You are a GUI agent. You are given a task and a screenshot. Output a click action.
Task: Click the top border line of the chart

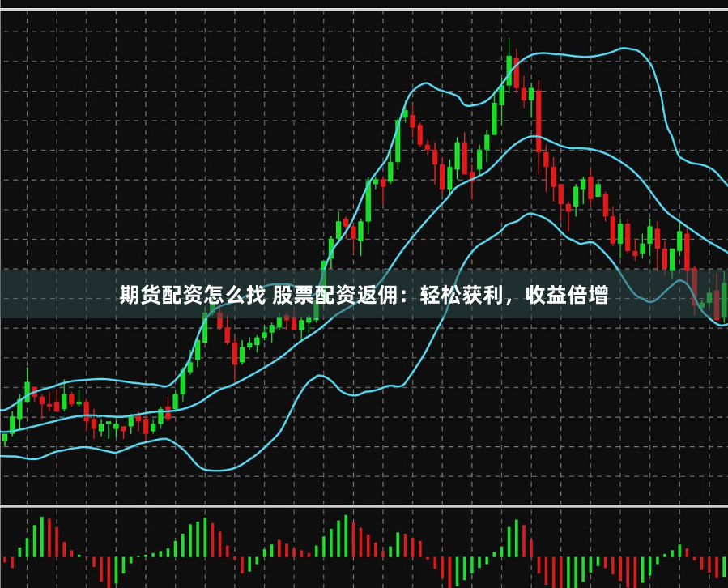[x=364, y=9]
